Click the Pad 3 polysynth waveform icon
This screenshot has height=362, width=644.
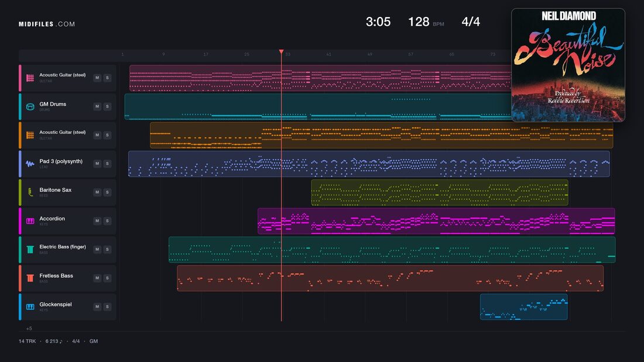(x=30, y=164)
